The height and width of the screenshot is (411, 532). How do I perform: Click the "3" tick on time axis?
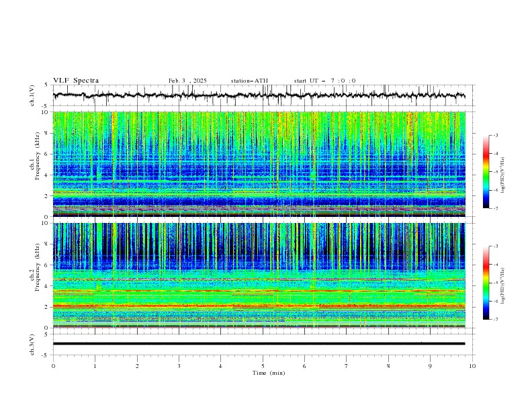click(x=179, y=366)
